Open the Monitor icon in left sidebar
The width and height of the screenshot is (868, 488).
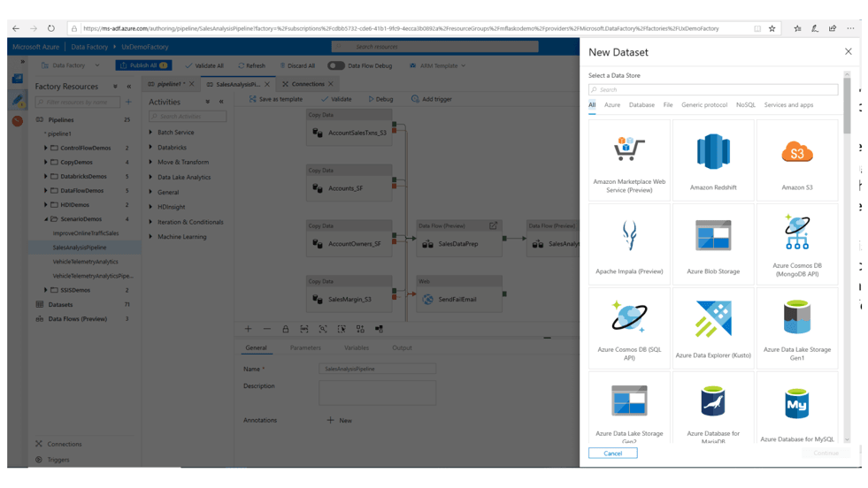click(18, 120)
